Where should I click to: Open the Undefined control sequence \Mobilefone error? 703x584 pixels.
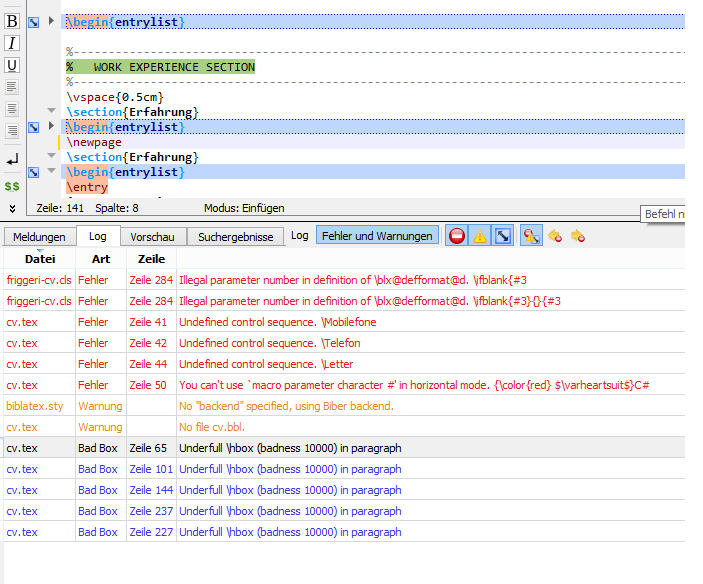(344, 322)
